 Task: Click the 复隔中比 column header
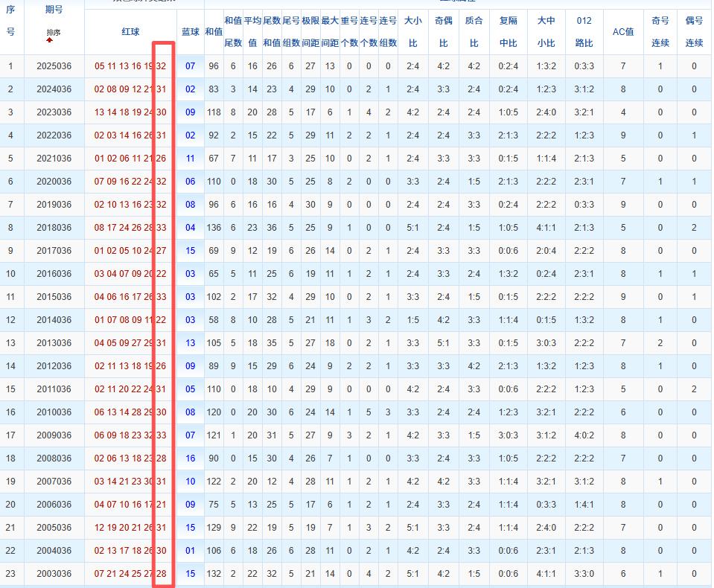coord(509,32)
